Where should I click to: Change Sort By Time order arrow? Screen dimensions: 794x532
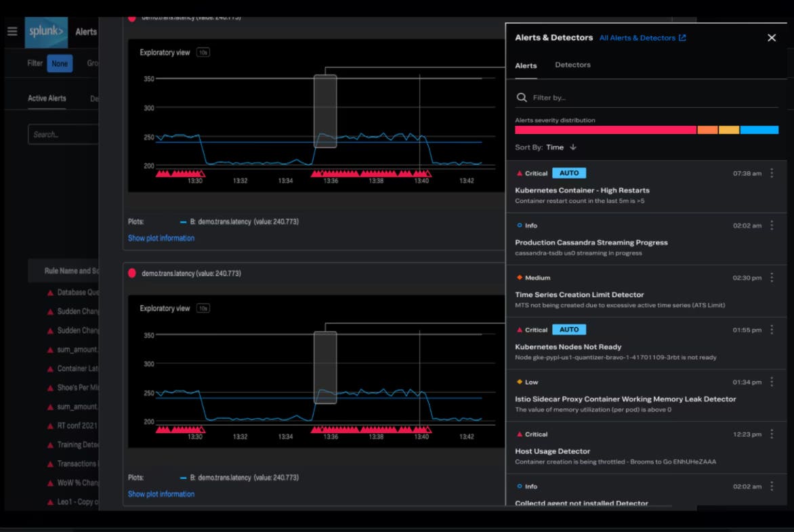tap(572, 147)
